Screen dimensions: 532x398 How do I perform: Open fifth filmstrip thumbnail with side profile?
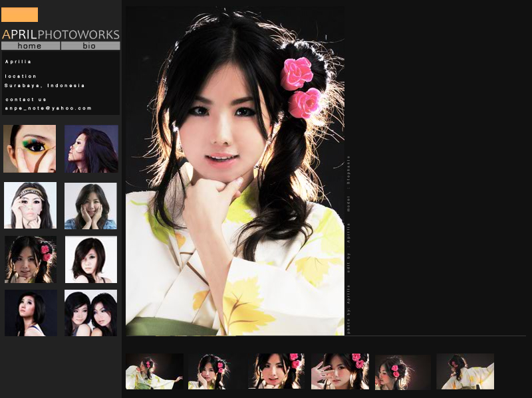402,371
